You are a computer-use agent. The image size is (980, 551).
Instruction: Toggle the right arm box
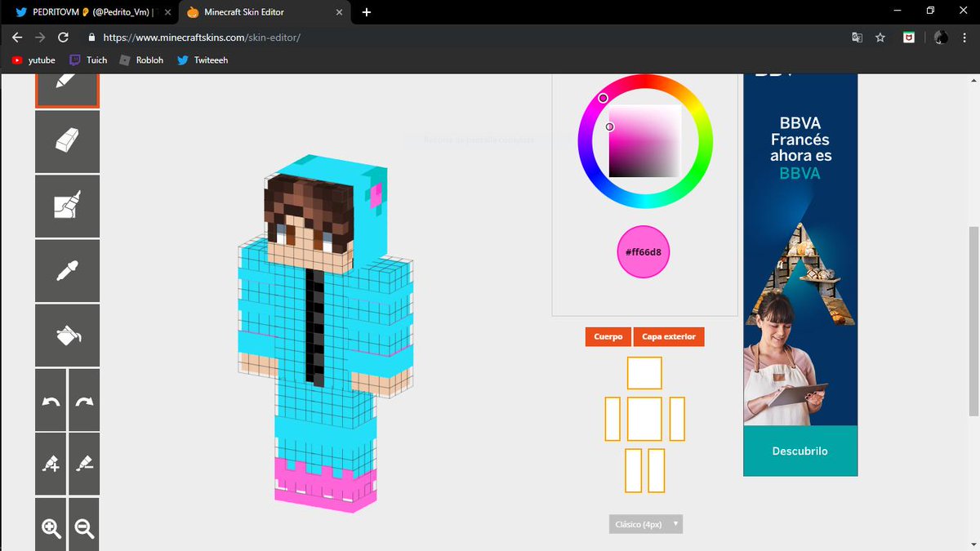677,419
